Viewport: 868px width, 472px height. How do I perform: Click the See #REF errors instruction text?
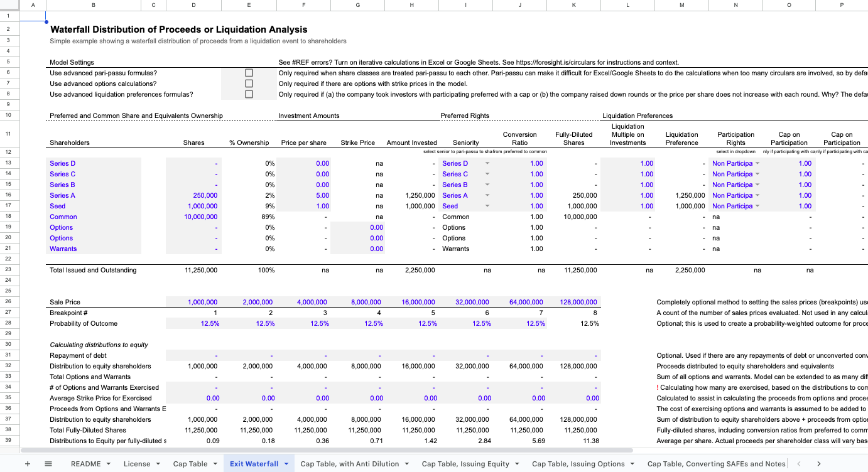click(x=479, y=62)
